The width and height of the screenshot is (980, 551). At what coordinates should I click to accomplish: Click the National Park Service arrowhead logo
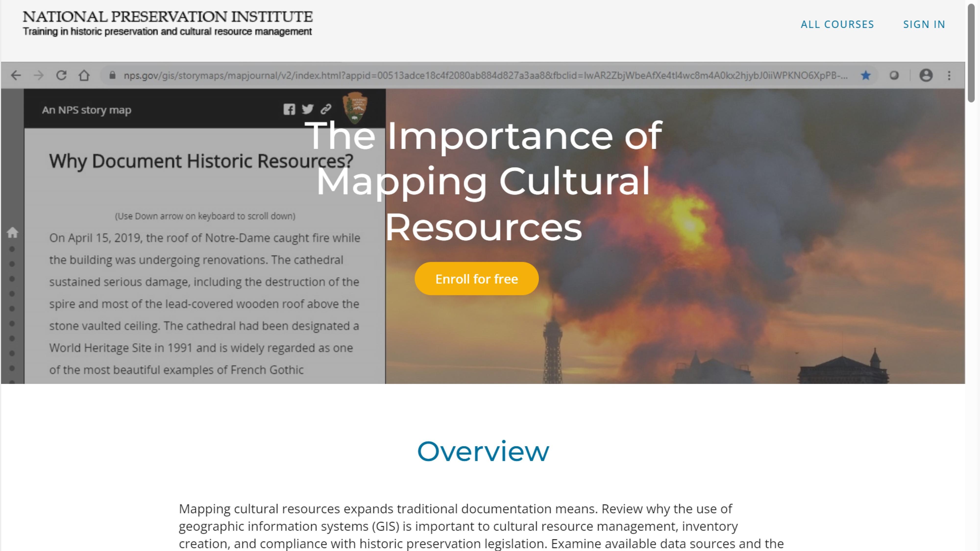click(x=355, y=108)
